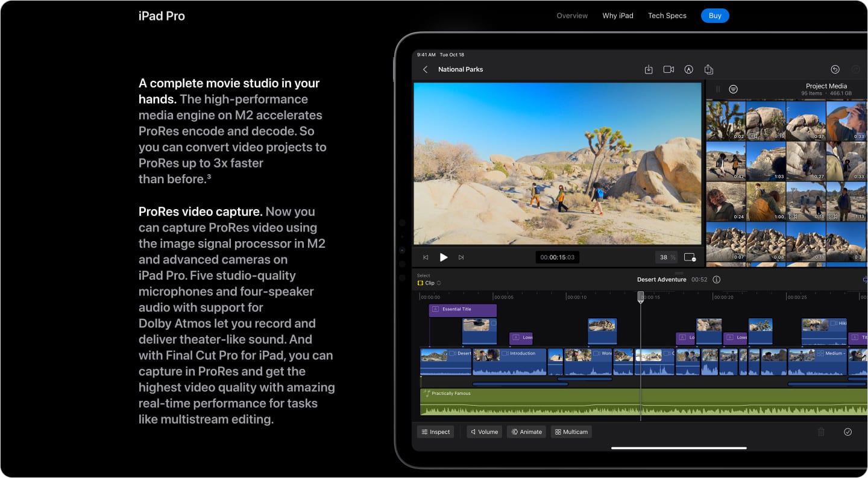Screen dimensions: 868x478
Task: Tap the import media icon in top toolbar
Action: pos(649,69)
